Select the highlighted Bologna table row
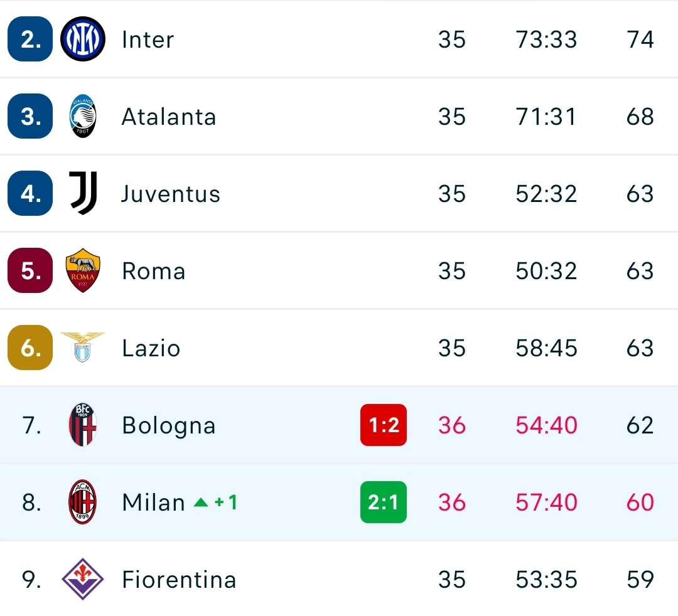Viewport: 678px width, 616px height. point(339,425)
